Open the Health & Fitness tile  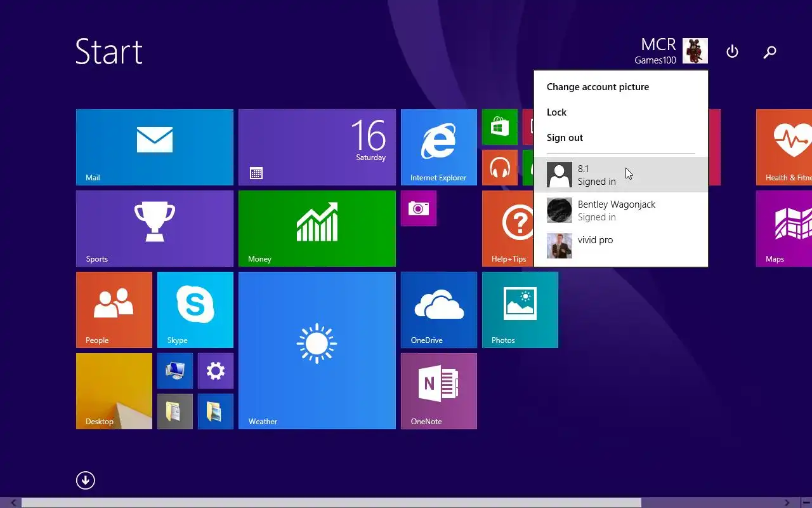(784, 147)
